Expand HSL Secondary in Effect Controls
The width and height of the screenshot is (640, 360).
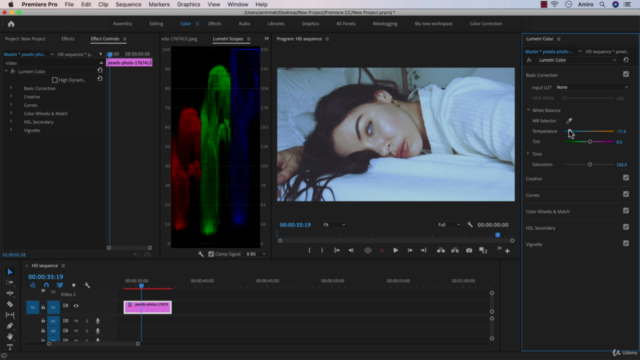click(x=11, y=122)
